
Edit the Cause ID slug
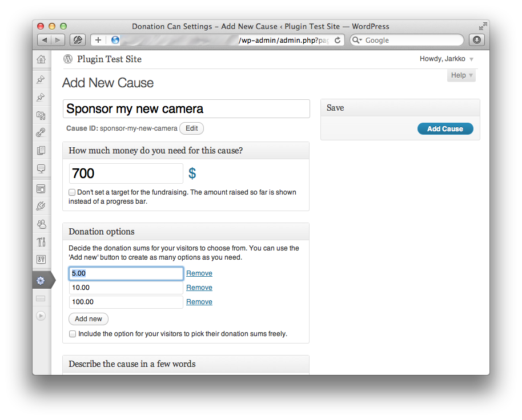191,128
